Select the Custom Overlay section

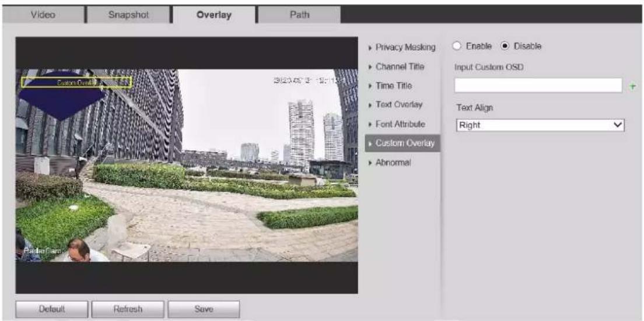(402, 143)
